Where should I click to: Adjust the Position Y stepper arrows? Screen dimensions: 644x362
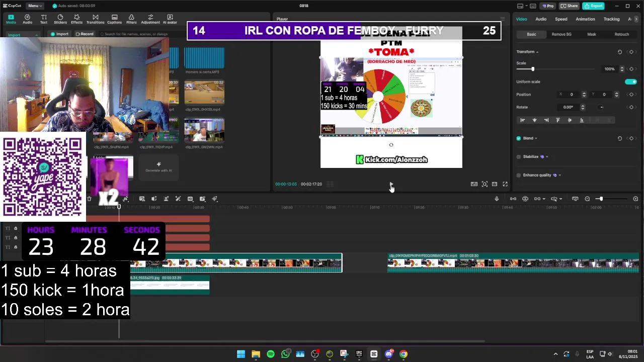pos(616,95)
